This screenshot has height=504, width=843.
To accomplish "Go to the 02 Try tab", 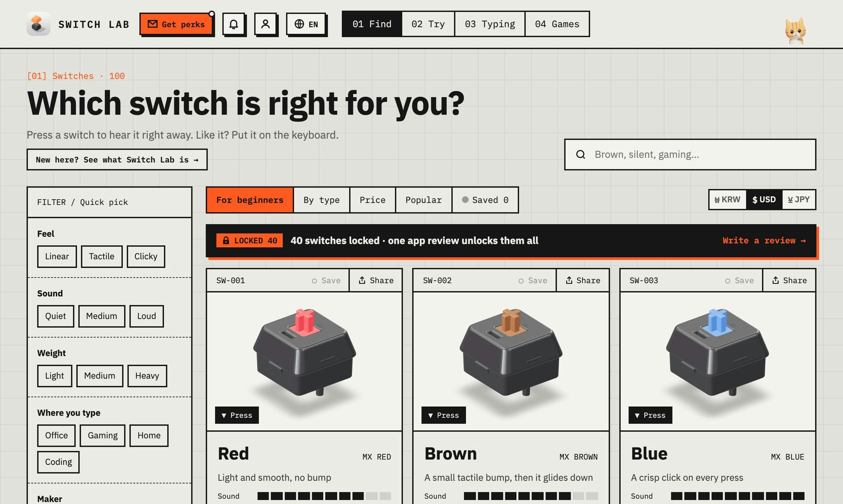I will 428,24.
